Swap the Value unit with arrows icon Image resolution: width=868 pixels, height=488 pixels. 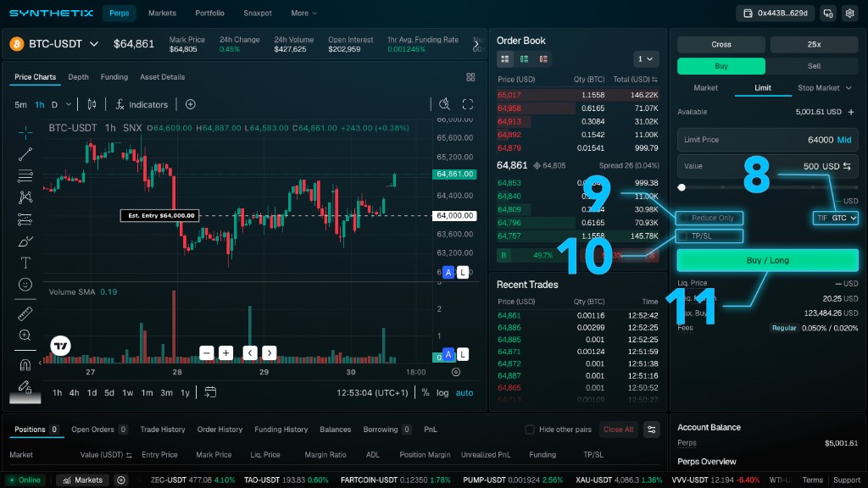847,166
